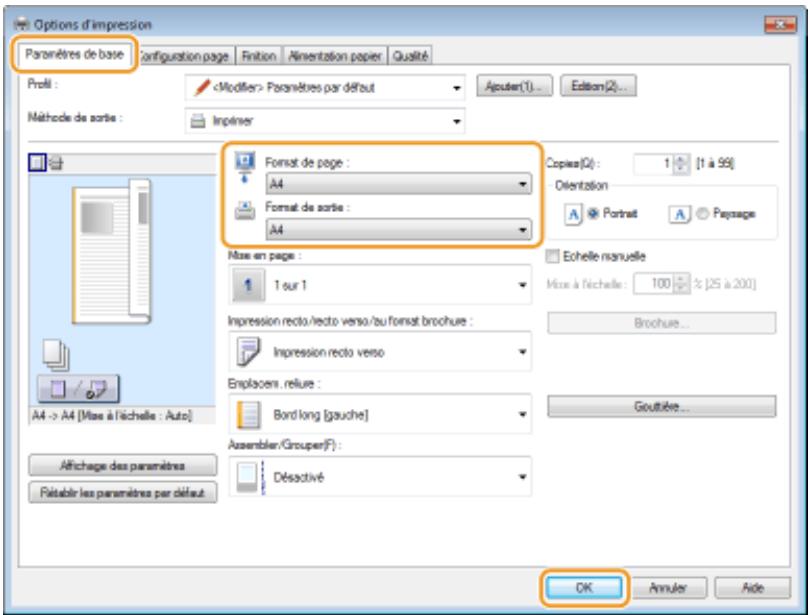Click the document page preview thumbnail
Screen dimensions: 810x615
tap(112, 252)
